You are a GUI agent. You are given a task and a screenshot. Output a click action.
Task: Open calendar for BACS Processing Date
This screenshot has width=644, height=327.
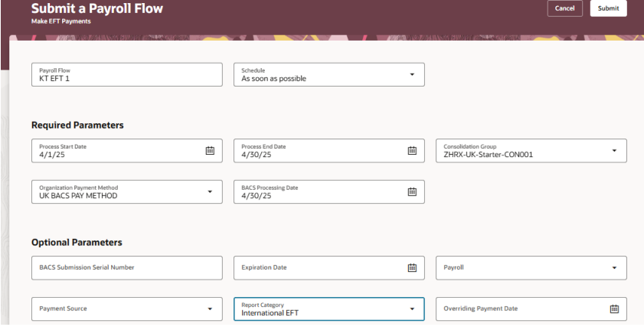[x=412, y=191]
